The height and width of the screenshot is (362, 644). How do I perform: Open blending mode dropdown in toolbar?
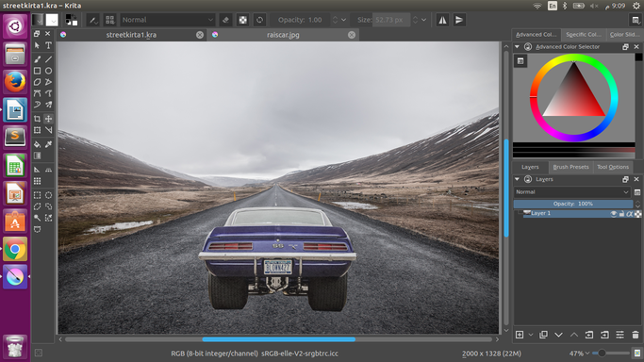(168, 20)
